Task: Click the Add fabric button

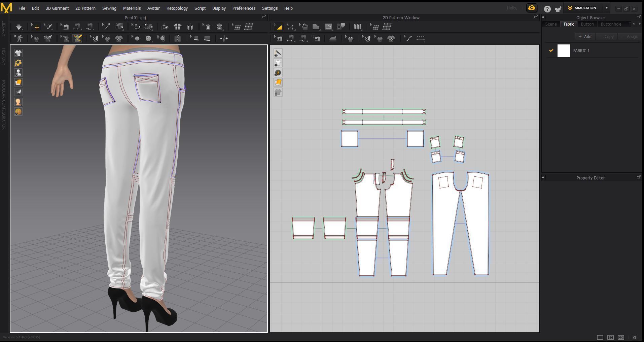Action: (x=585, y=36)
